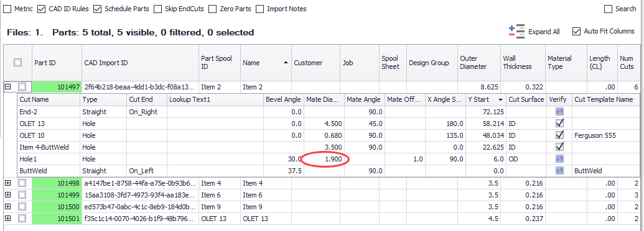Click Y Start value 72.125
The width and height of the screenshot is (644, 231).
coord(485,111)
